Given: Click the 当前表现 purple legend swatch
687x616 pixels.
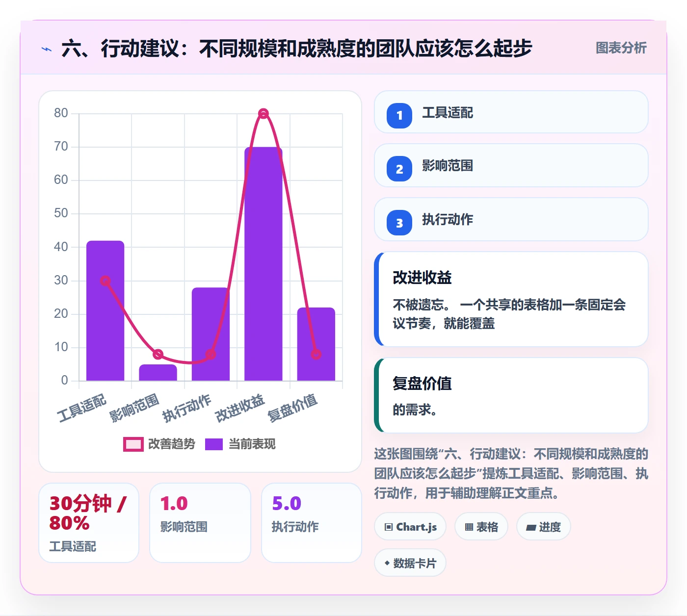Looking at the screenshot, I should tap(214, 444).
